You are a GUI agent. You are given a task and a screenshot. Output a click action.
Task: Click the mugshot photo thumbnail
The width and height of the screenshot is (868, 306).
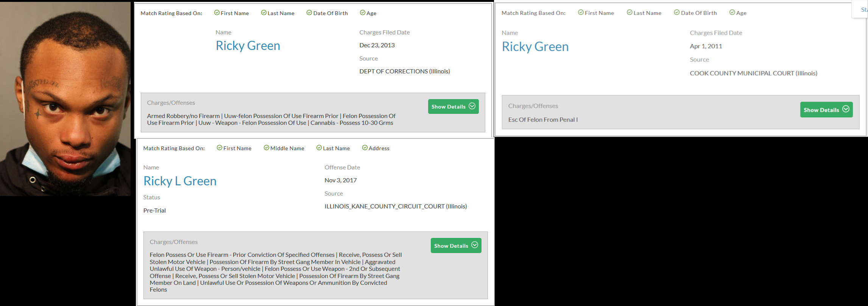tap(65, 99)
